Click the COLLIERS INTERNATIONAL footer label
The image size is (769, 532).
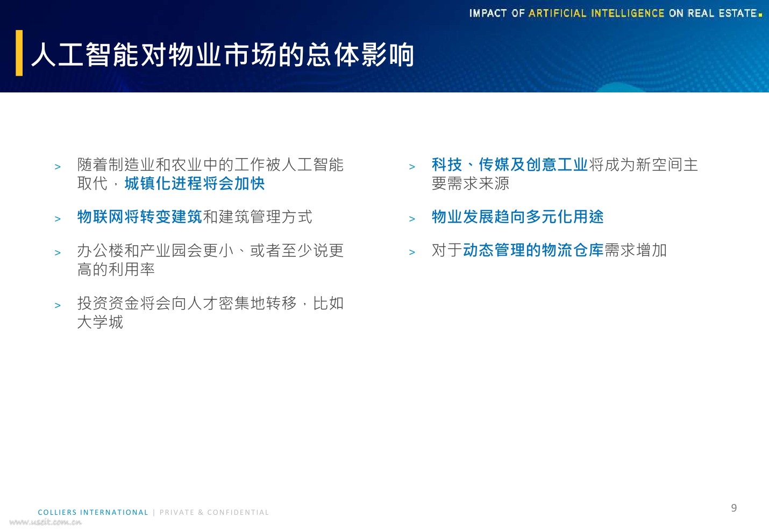coord(92,512)
